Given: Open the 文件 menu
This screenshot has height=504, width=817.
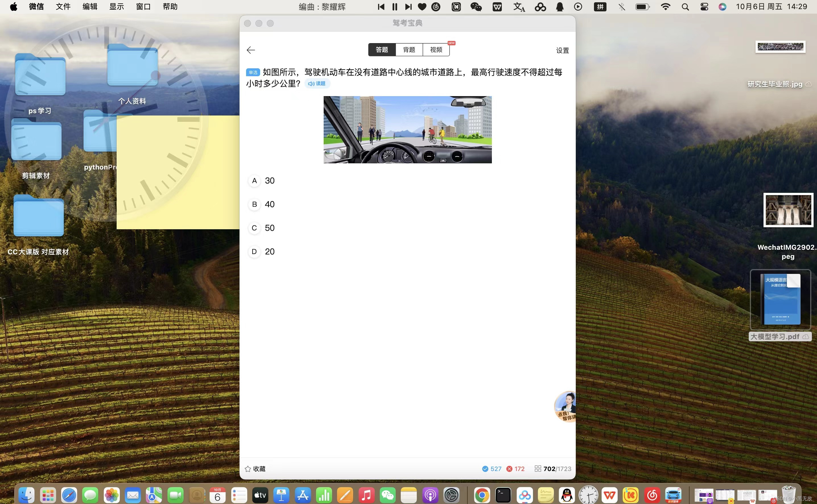Looking at the screenshot, I should [x=63, y=7].
